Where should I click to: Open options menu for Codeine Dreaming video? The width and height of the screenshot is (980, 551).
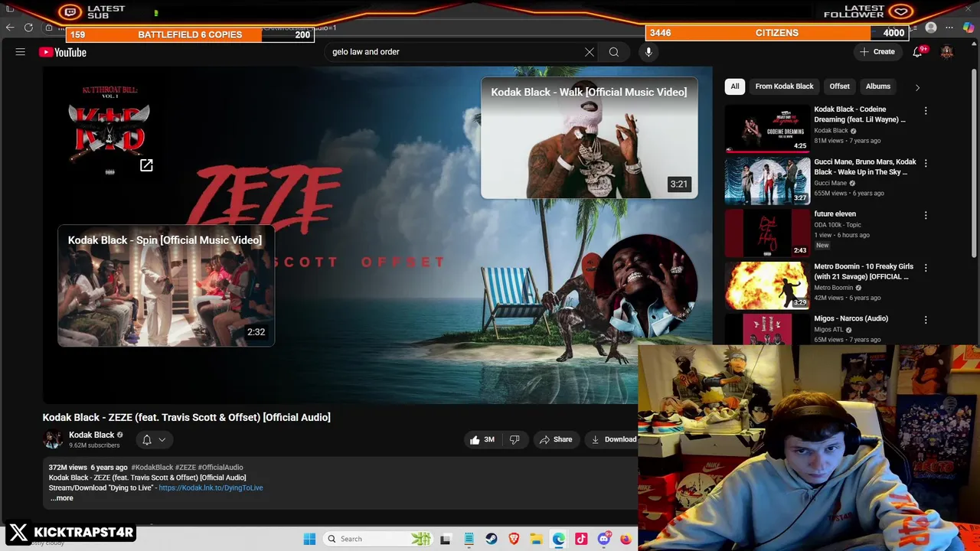point(926,111)
